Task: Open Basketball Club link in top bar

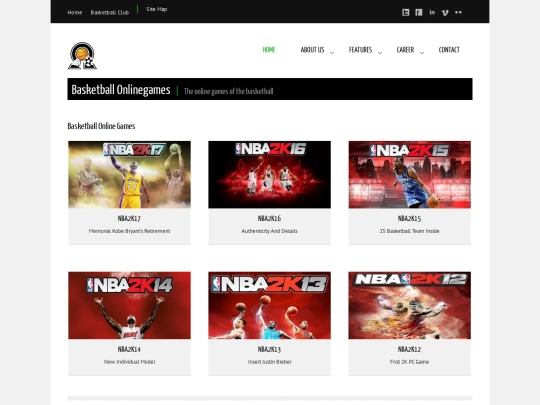Action: pyautogui.click(x=110, y=12)
